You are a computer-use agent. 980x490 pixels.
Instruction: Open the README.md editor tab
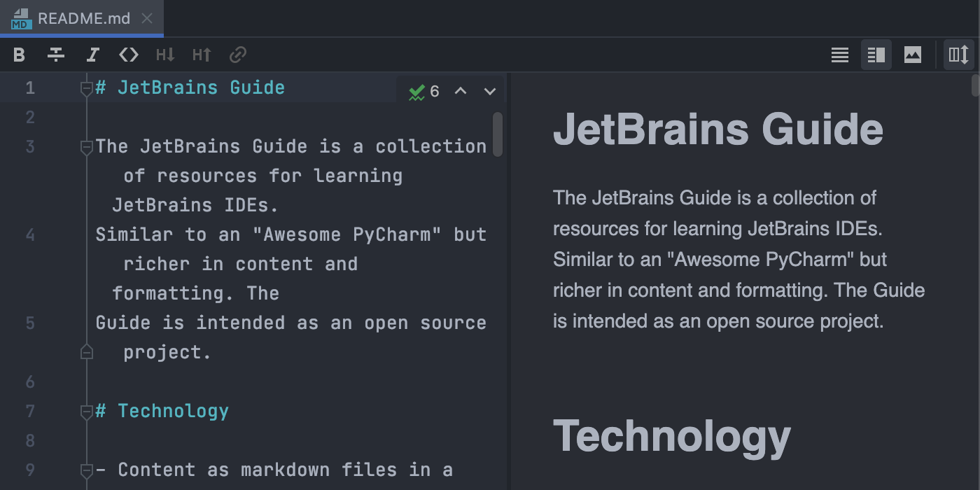82,18
